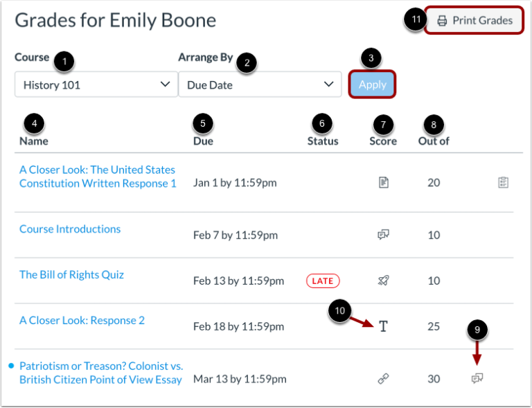Open A Closer Look: Response 2 link
Screen dimensions: 532x408
click(x=82, y=321)
